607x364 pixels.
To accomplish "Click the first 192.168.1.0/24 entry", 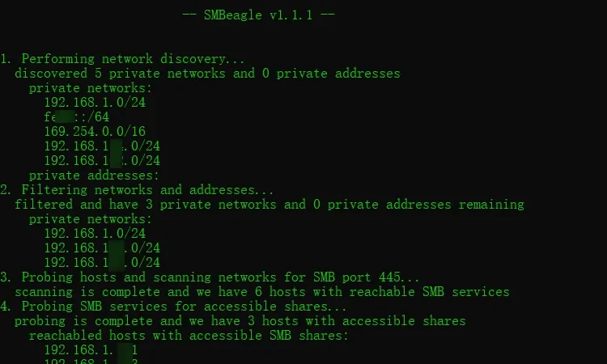I will (95, 103).
